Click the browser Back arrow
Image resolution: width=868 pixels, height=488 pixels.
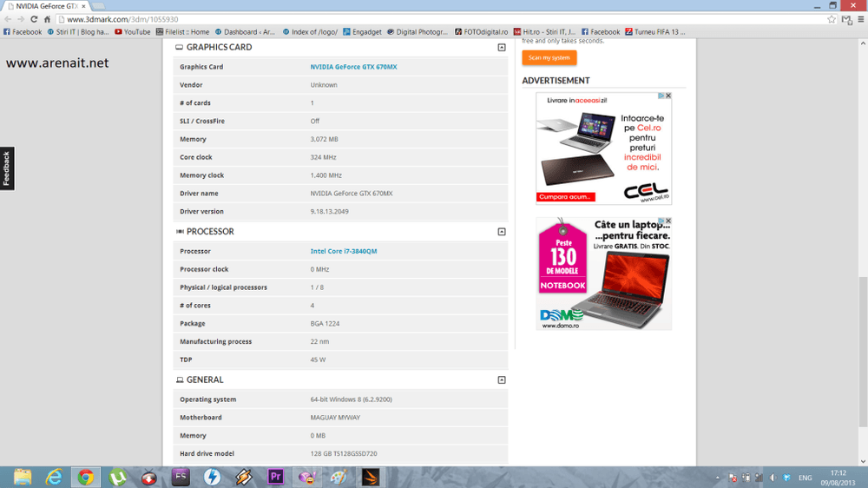tap(8, 19)
